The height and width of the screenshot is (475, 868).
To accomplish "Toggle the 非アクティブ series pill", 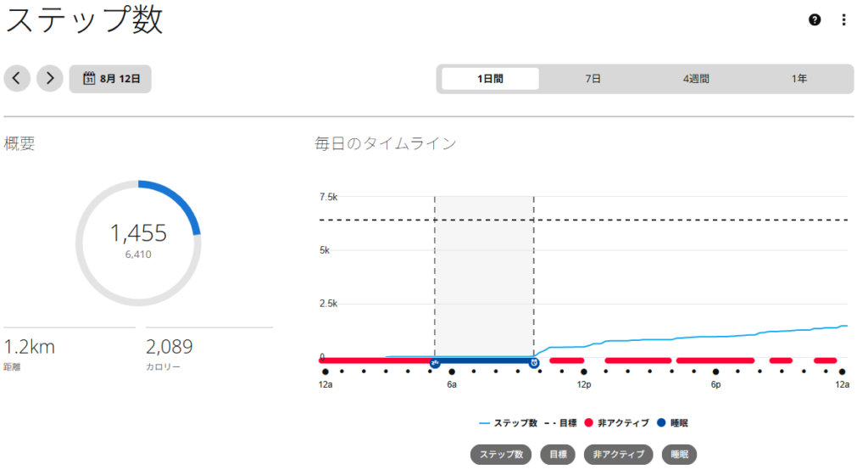I will (618, 455).
